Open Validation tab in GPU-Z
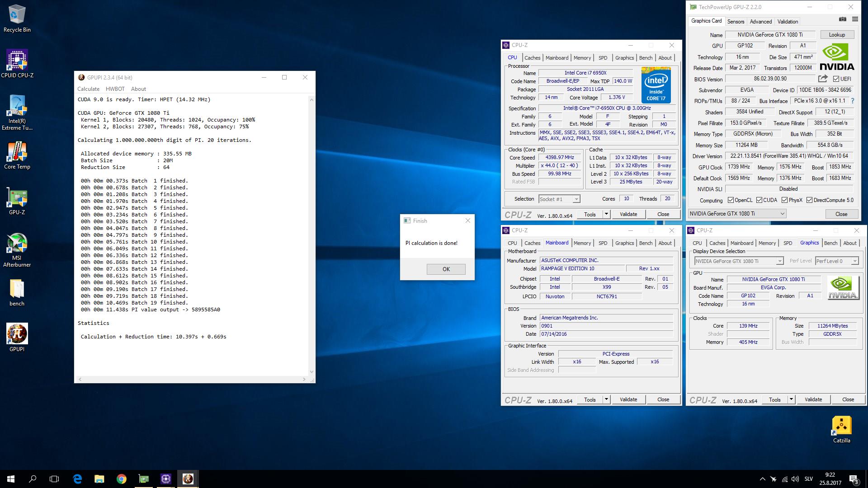 [x=788, y=22]
